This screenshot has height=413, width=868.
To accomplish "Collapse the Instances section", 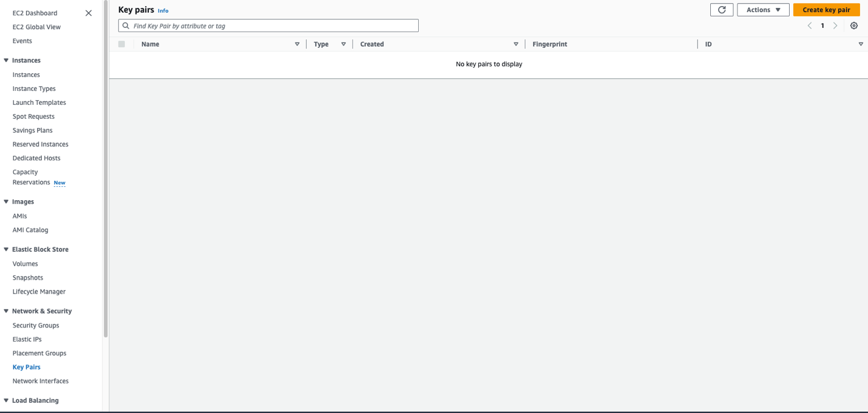I will click(x=5, y=60).
